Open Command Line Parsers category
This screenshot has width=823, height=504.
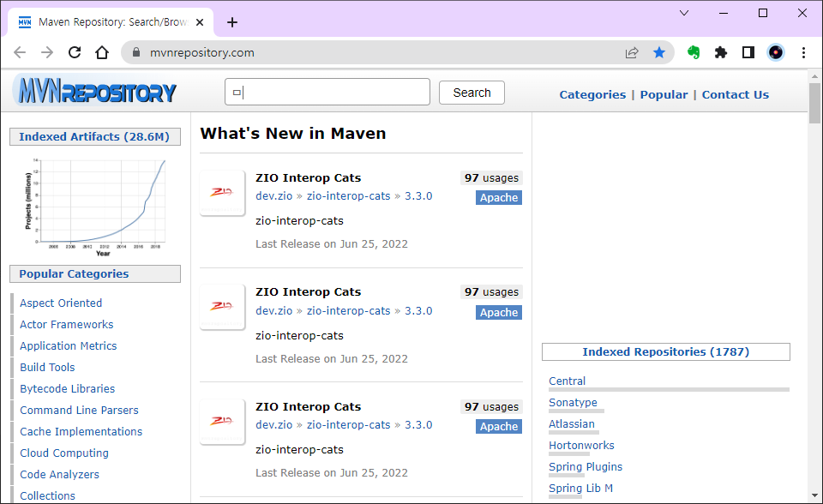(79, 411)
